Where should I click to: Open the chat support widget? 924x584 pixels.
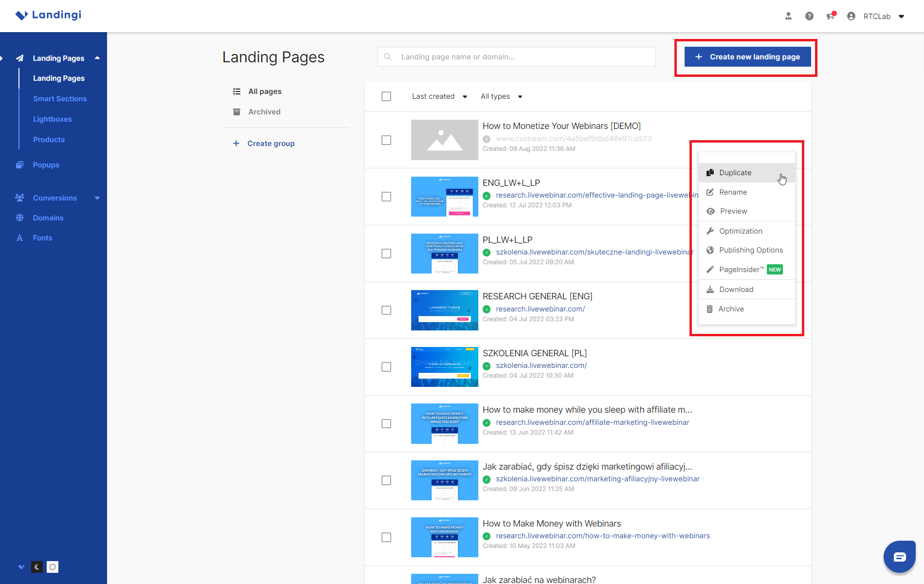click(x=899, y=557)
